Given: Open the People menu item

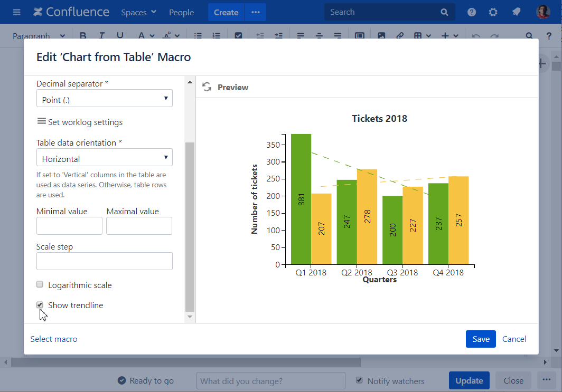Looking at the screenshot, I should coord(181,12).
